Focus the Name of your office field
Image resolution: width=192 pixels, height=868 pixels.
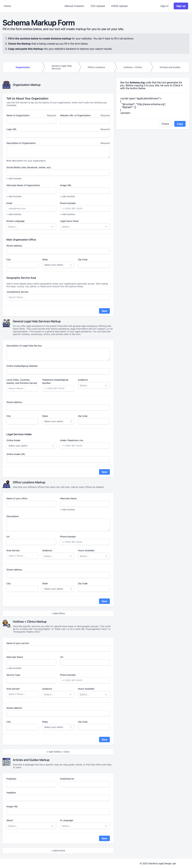31,504
